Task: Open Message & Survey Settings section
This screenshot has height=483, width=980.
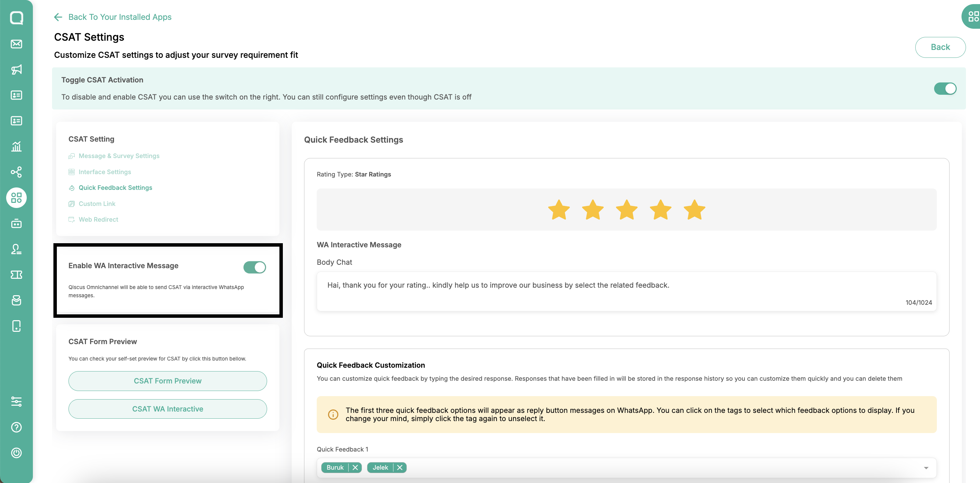Action: click(114, 156)
